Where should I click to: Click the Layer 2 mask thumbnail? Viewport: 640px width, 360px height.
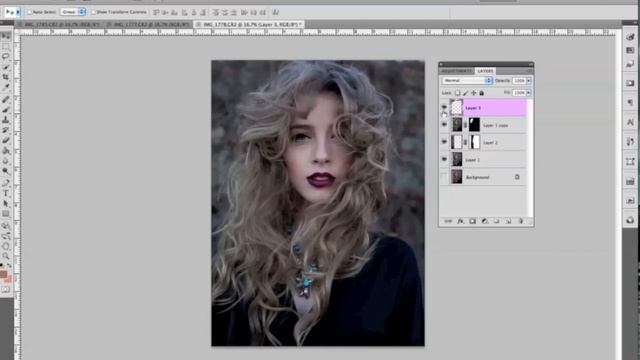(475, 142)
